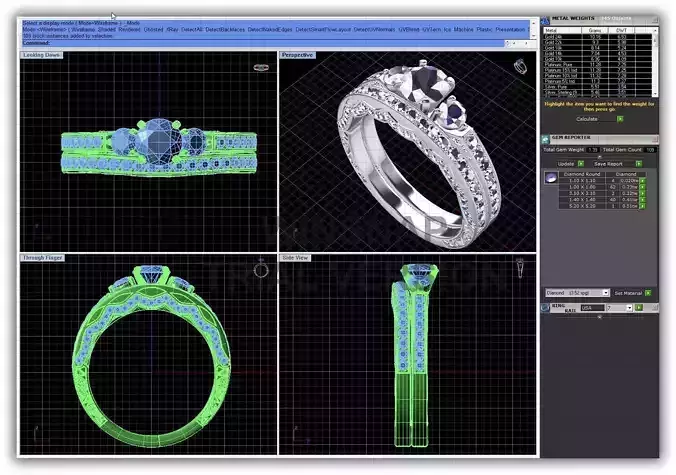Click the Grams column header
This screenshot has width=676, height=475.
[x=595, y=31]
